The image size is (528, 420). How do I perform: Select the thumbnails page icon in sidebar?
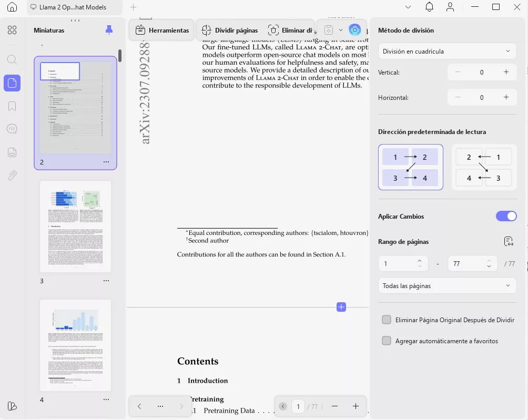[x=12, y=83]
